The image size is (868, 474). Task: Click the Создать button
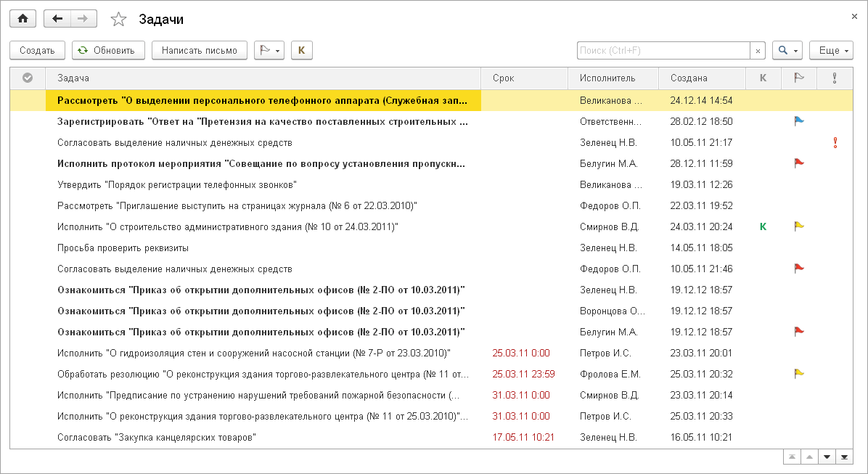click(x=37, y=50)
